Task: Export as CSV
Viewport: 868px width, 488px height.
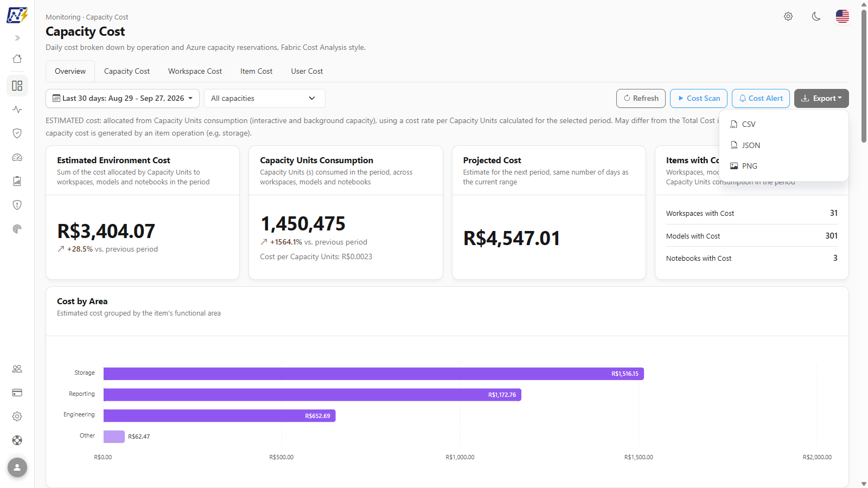Action: click(783, 124)
